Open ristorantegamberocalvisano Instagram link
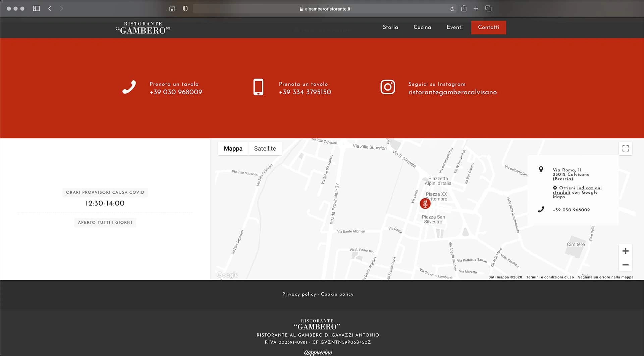The image size is (644, 356). [x=452, y=92]
